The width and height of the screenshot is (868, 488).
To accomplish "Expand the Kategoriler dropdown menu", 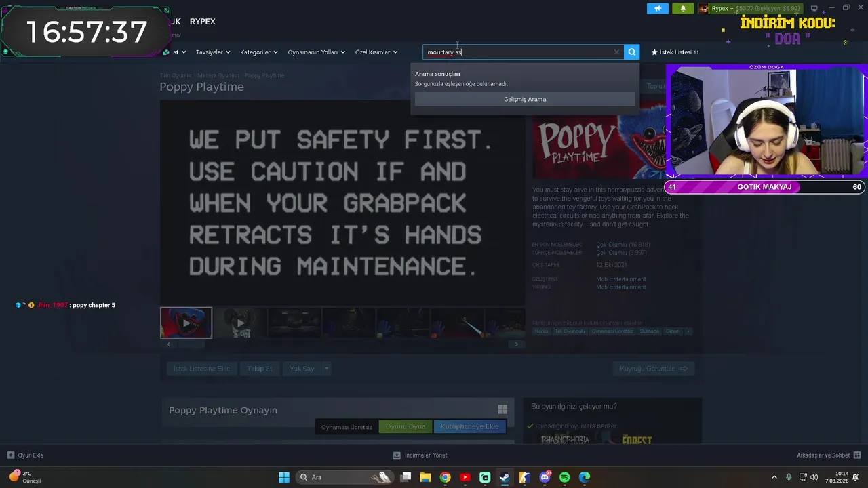I will pyautogui.click(x=259, y=52).
